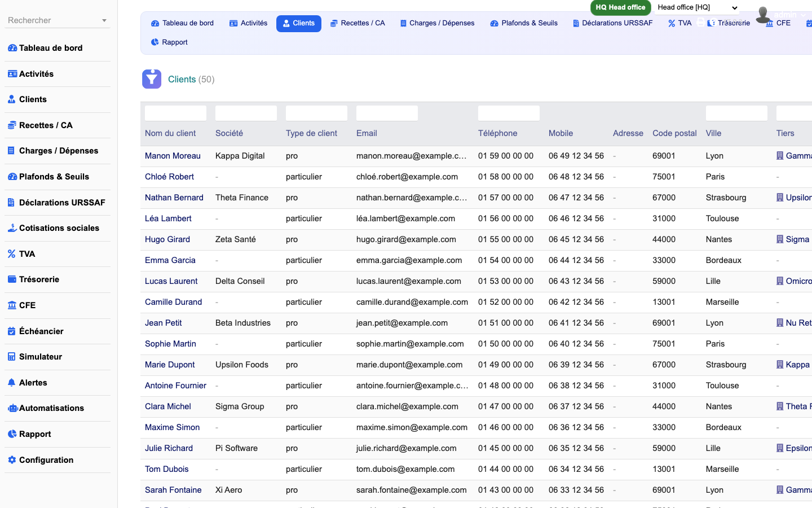Click the Clients person icon in sidebar
Viewport: 812px width, 508px height.
(x=12, y=99)
